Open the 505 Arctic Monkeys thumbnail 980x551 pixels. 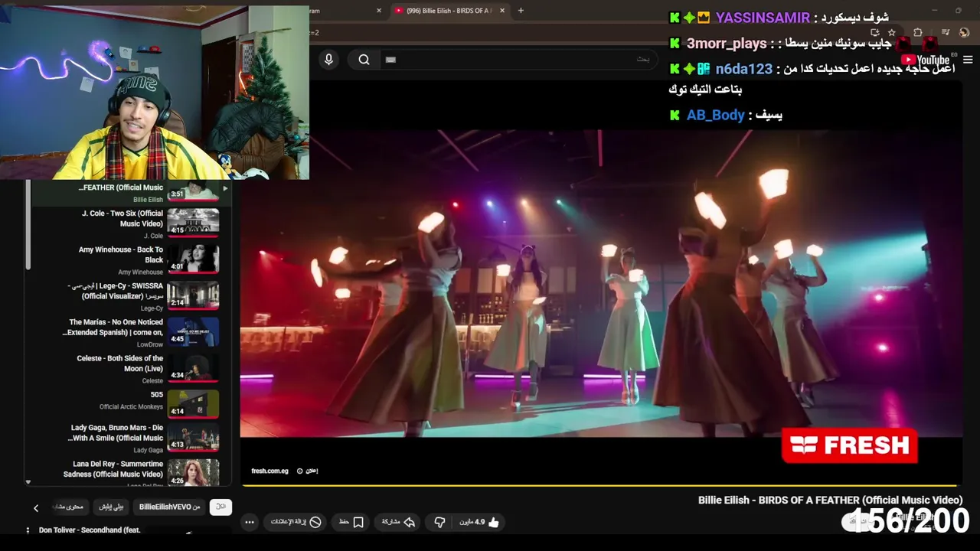[193, 403]
